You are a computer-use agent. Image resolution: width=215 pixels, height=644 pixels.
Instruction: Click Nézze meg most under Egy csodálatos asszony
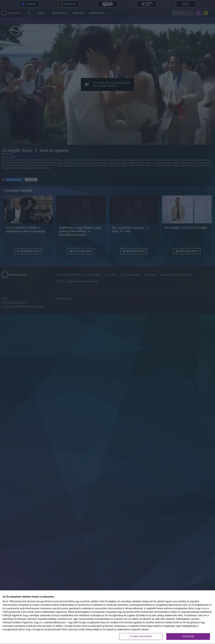(134, 251)
